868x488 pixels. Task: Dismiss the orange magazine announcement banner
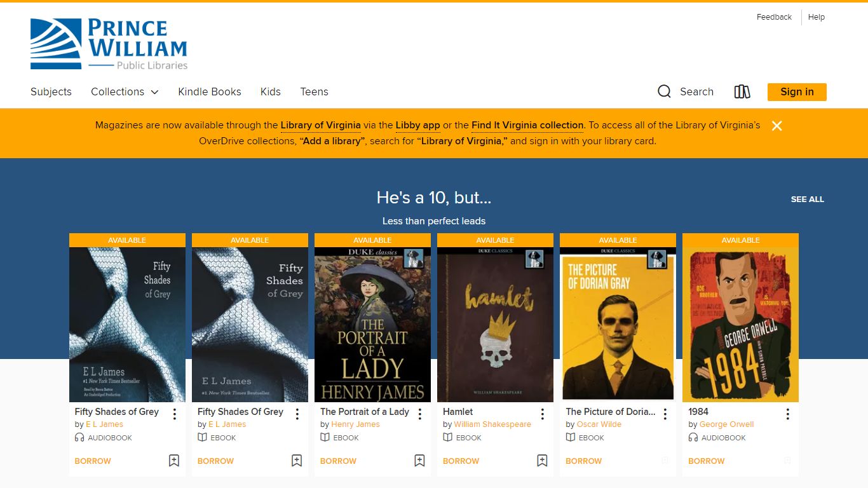coord(776,126)
